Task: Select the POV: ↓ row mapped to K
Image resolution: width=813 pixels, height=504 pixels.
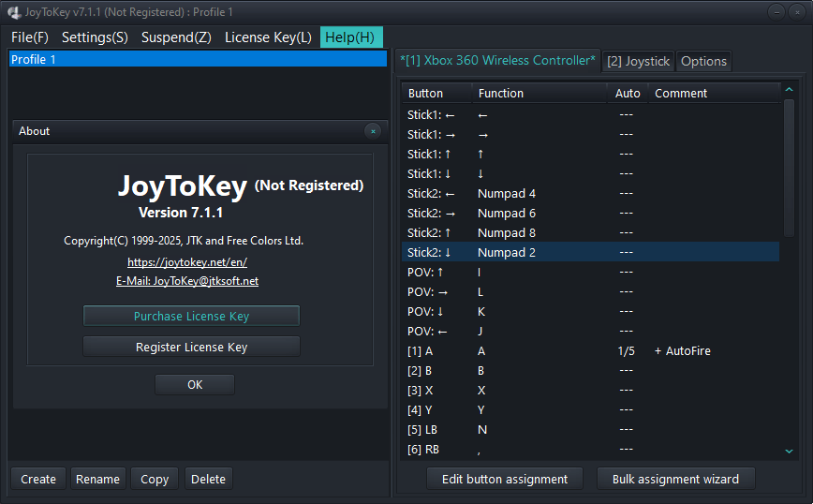Action: point(591,312)
